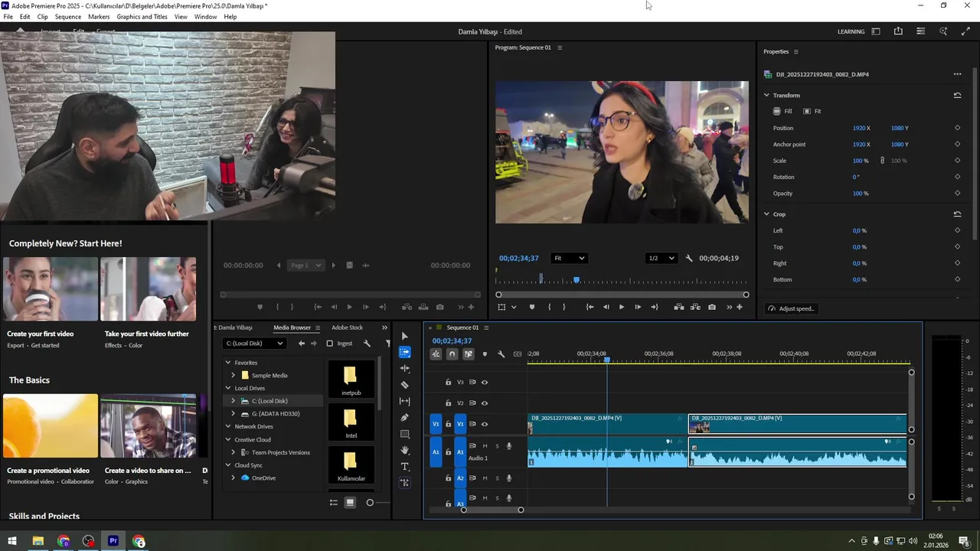Screen dimensions: 980x551
Task: Reset the Transform properties
Action: click(x=957, y=96)
